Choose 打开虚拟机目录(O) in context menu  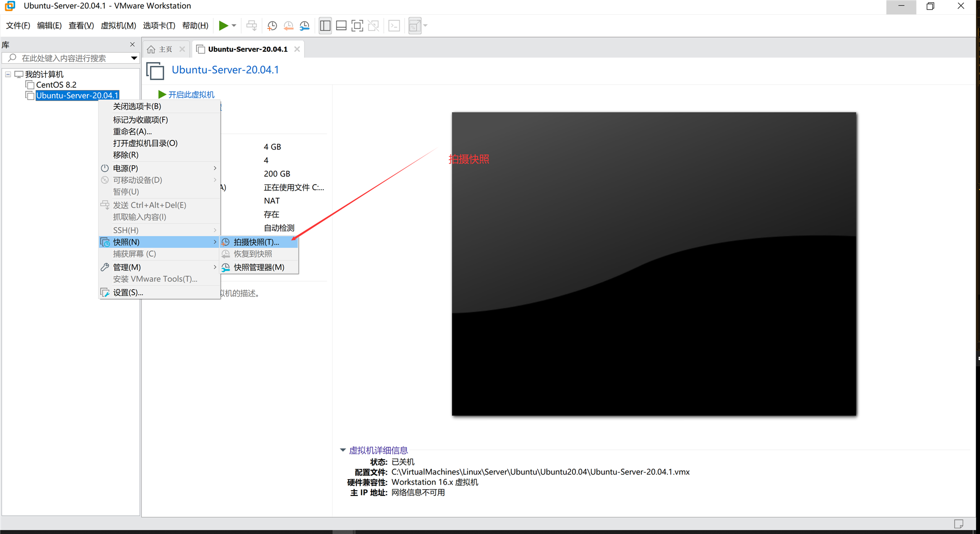tap(160, 143)
